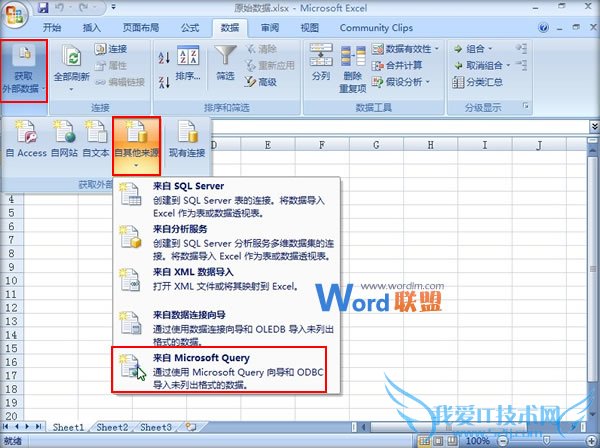The image size is (600, 448).
Task: Expand the formula bar chevron
Action: (594, 126)
